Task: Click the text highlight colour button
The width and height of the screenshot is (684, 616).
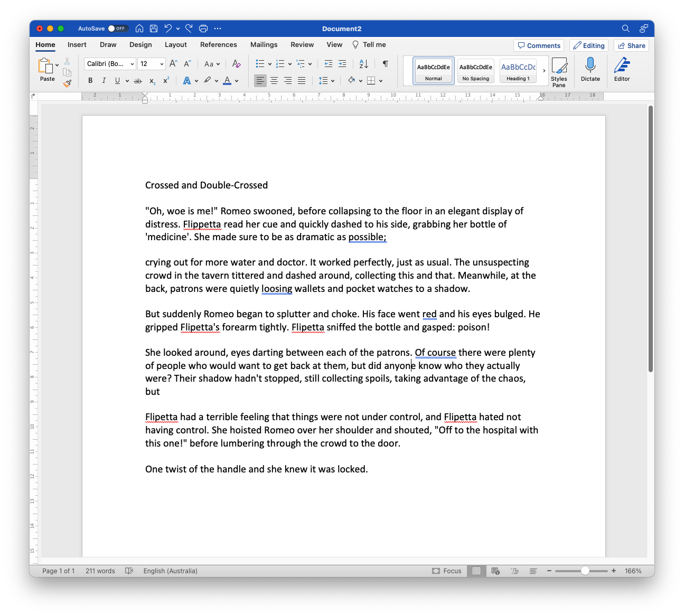Action: click(x=207, y=81)
